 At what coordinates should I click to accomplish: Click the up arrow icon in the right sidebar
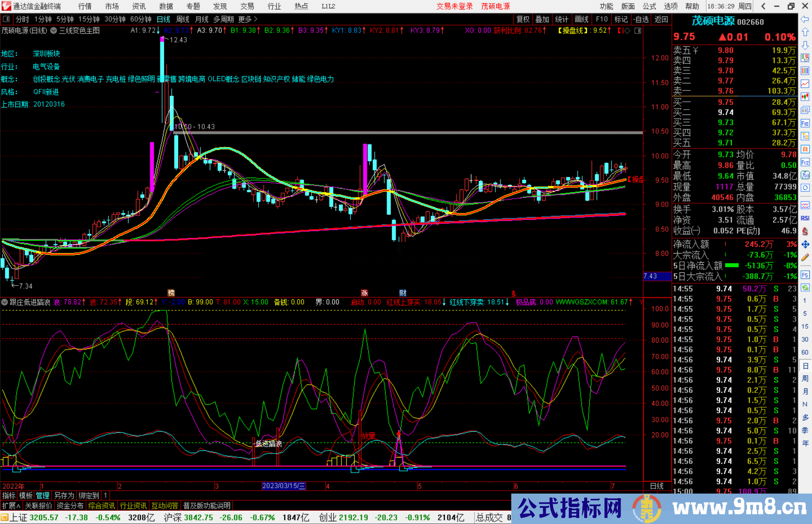805,32
